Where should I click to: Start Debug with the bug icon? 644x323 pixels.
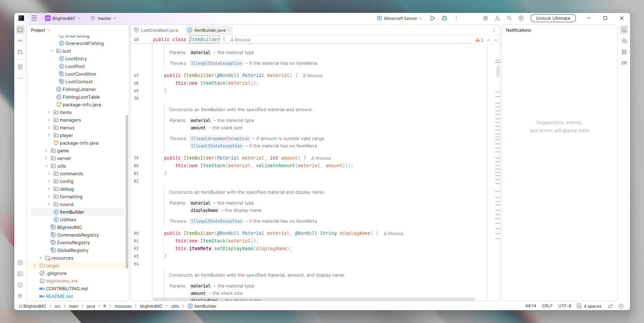(444, 18)
